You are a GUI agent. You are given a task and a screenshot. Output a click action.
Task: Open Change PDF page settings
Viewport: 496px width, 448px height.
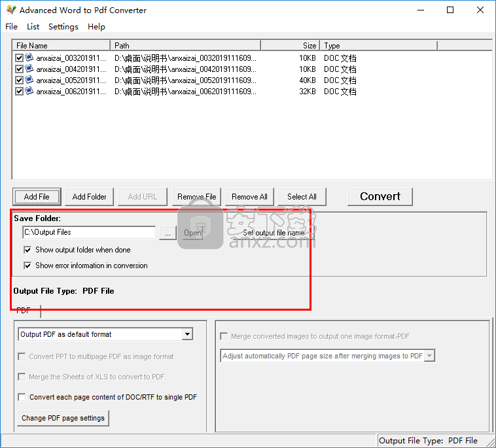[63, 418]
